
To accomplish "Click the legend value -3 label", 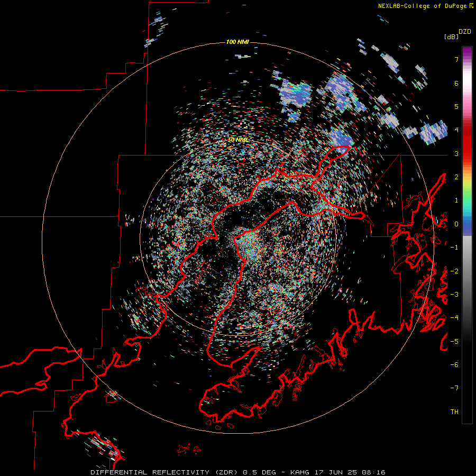I will 454,295.
